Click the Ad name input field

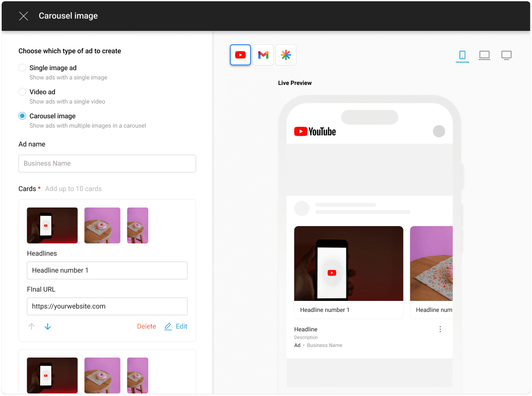[107, 164]
